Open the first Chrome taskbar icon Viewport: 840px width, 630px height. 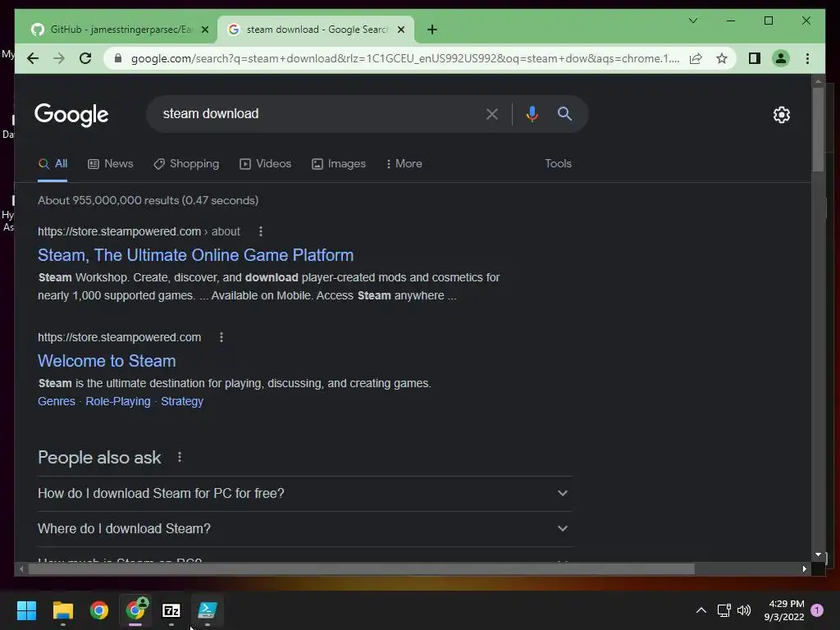[99, 610]
